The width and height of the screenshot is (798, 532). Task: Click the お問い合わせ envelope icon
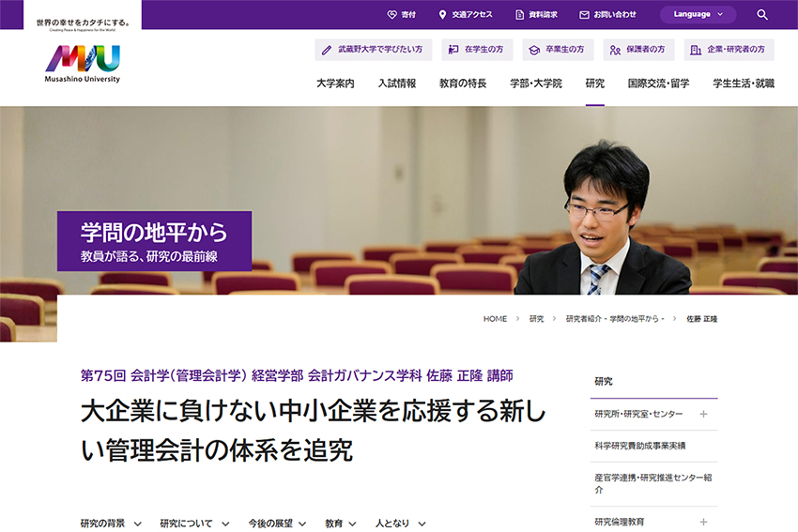[584, 15]
